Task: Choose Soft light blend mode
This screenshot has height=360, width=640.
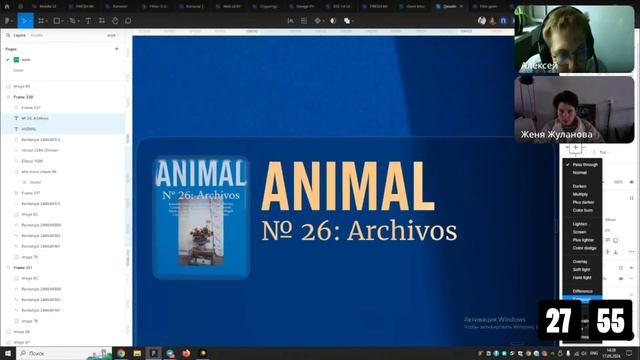Action: tap(582, 270)
